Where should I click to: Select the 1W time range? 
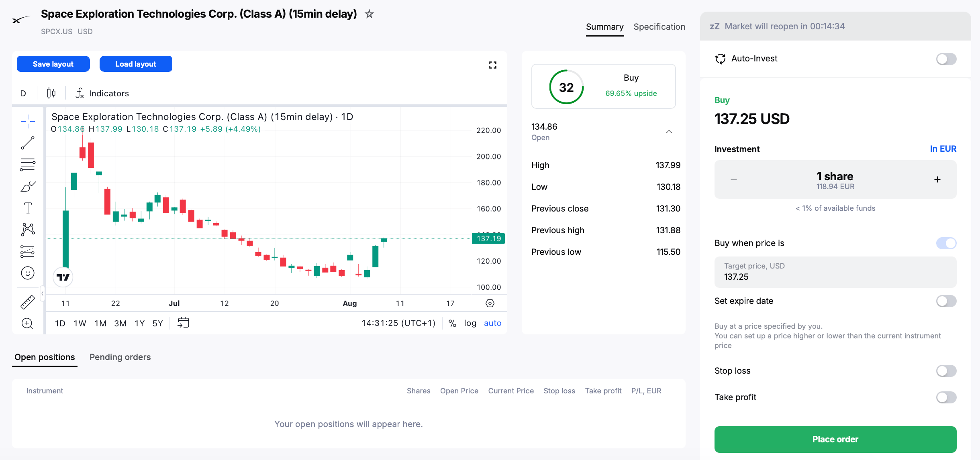tap(80, 323)
